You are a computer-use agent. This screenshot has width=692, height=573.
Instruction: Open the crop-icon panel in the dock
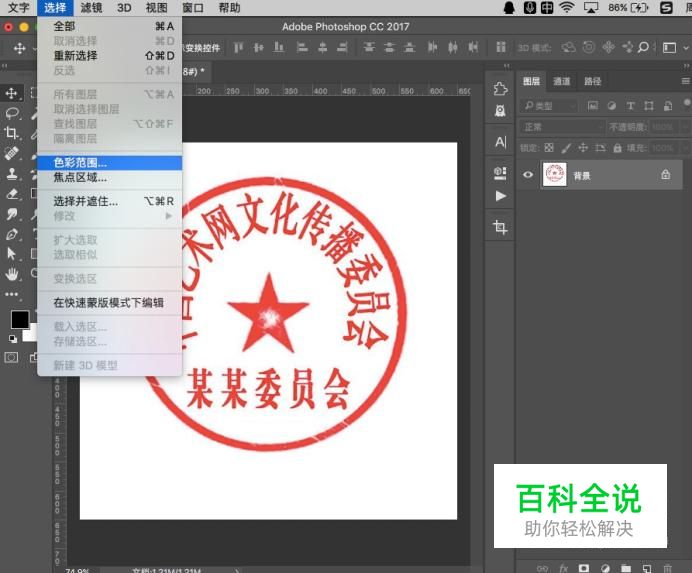pos(500,227)
